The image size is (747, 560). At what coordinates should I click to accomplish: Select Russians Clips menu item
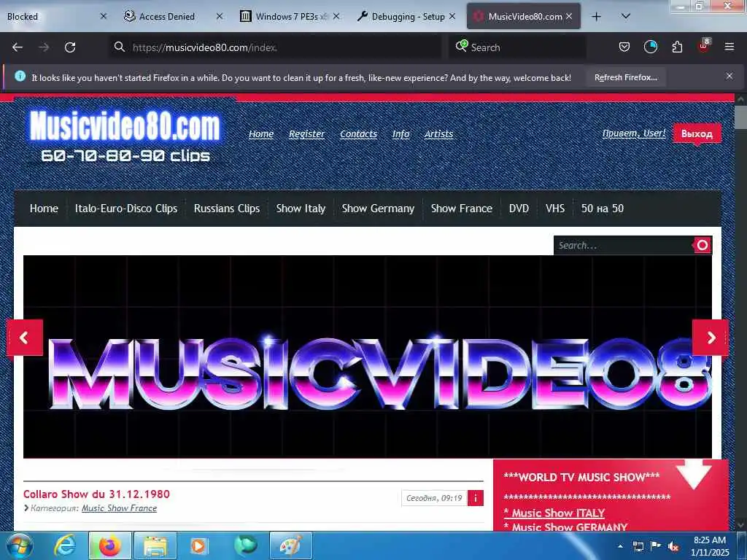coord(227,209)
